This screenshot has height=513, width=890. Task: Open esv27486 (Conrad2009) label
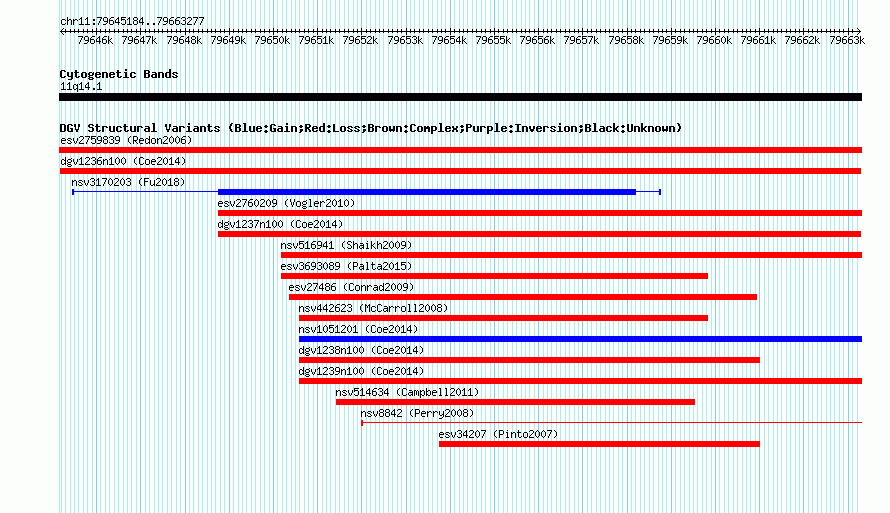[351, 287]
